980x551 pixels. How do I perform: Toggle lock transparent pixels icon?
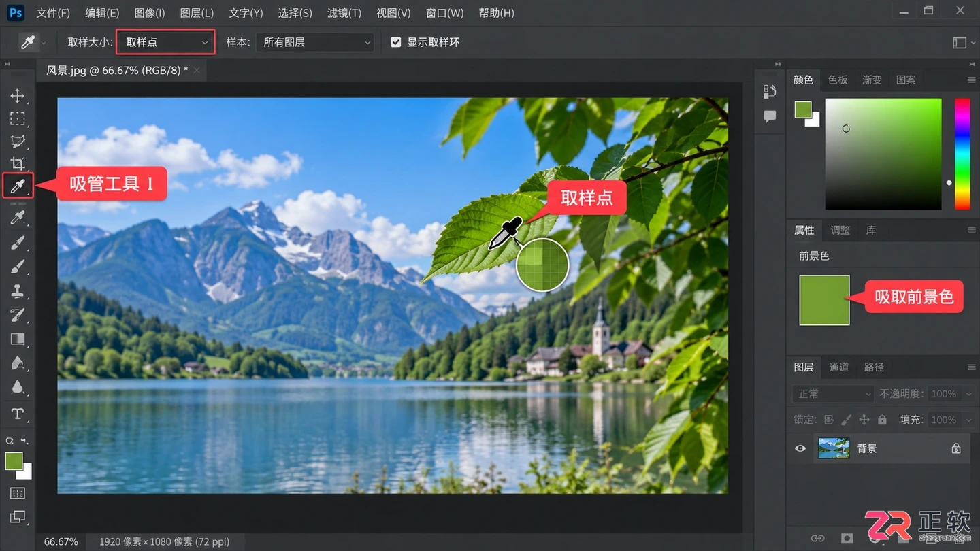coord(828,420)
